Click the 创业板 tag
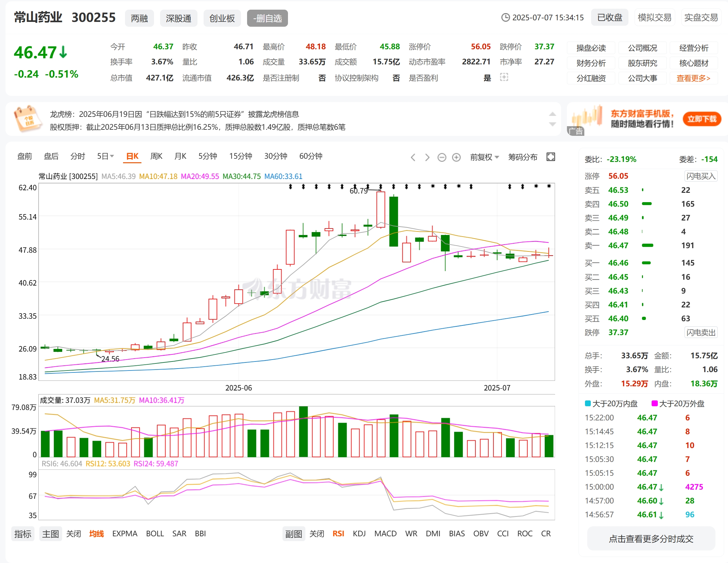The height and width of the screenshot is (563, 728). coord(222,18)
